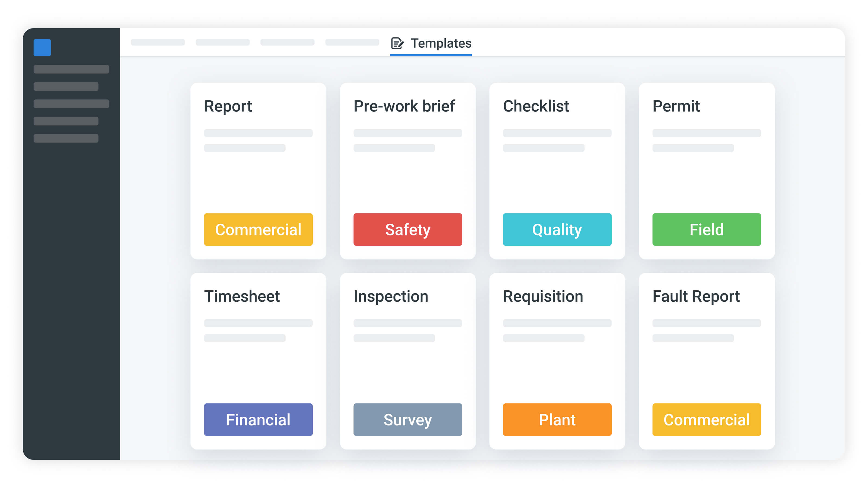Click the purple Financial tag
Image resolution: width=868 pixels, height=488 pixels.
258,419
